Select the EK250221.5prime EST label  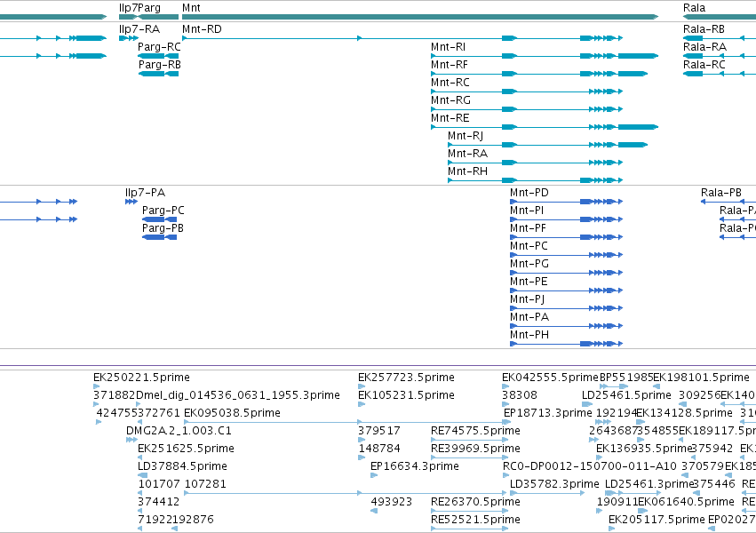click(x=141, y=378)
